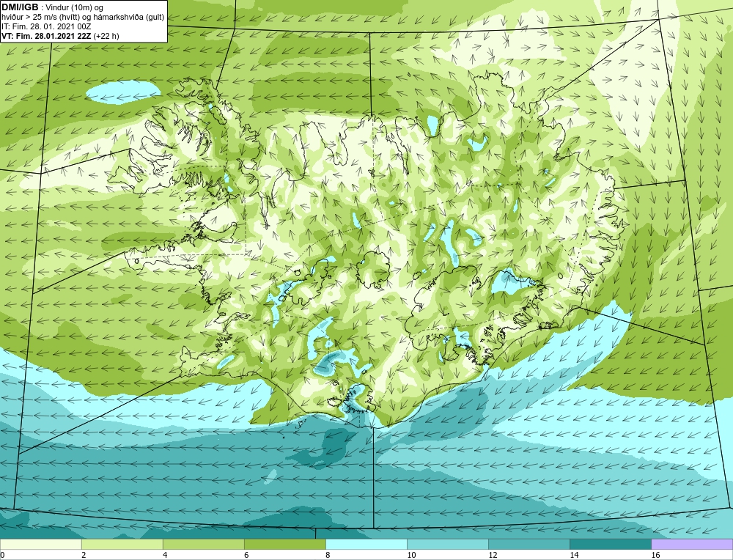The image size is (733, 560).
Task: Click the purple legend swatch above 16
Action: [x=692, y=544]
